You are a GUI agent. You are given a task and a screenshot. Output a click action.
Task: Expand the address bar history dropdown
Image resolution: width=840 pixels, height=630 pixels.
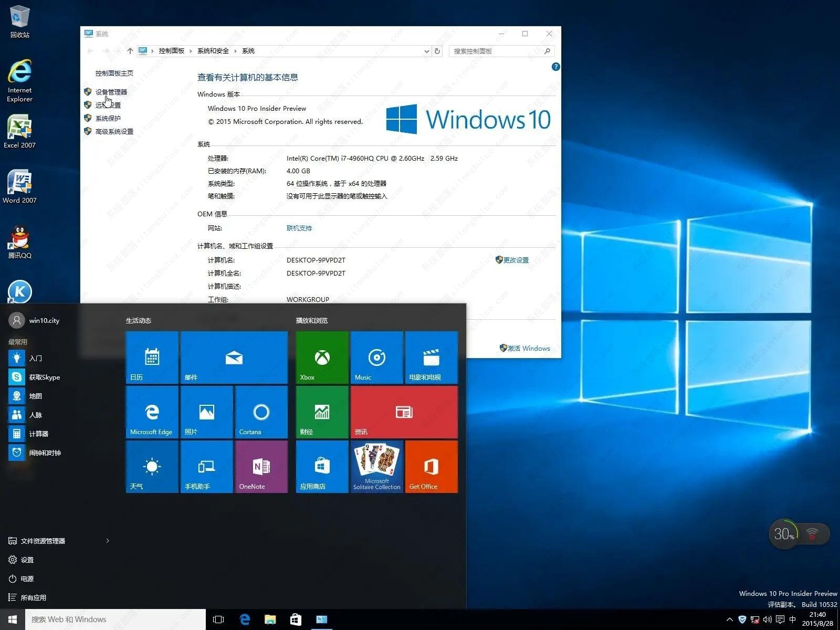tap(426, 51)
